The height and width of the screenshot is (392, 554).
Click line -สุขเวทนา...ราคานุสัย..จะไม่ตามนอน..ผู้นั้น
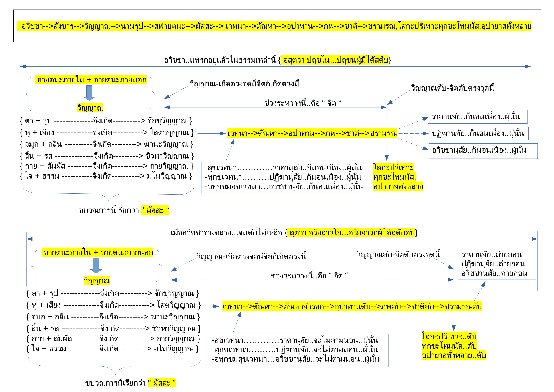[295, 340]
